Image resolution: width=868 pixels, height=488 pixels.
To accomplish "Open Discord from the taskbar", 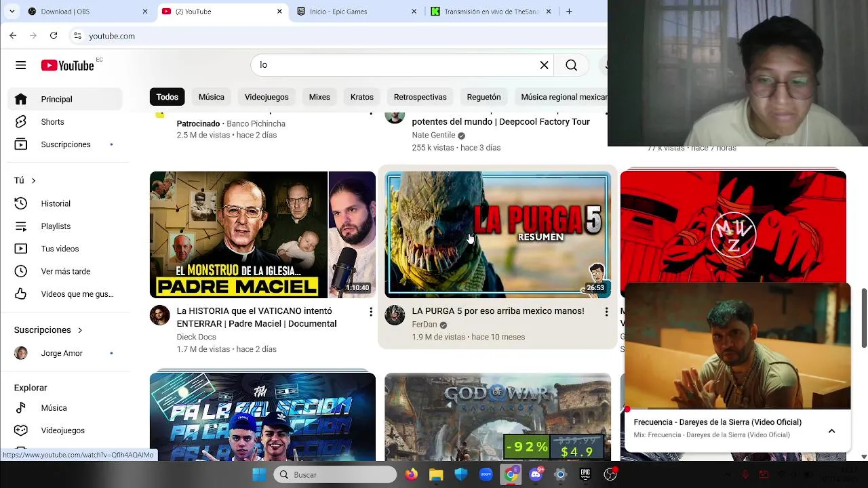I will point(536,474).
